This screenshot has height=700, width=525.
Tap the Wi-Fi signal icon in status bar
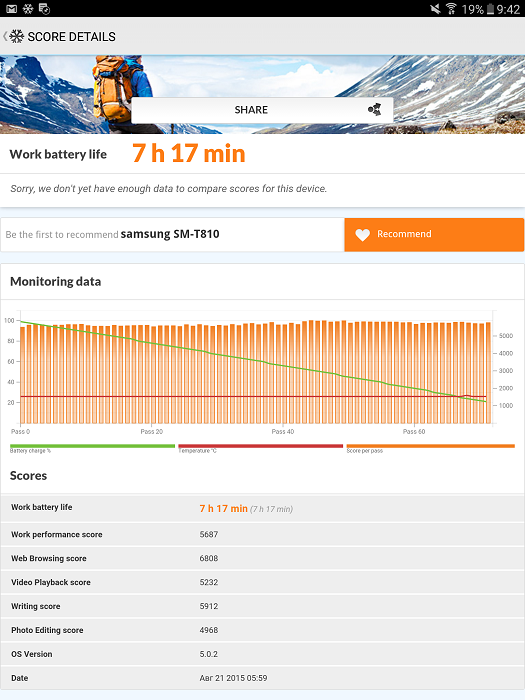tap(451, 8)
